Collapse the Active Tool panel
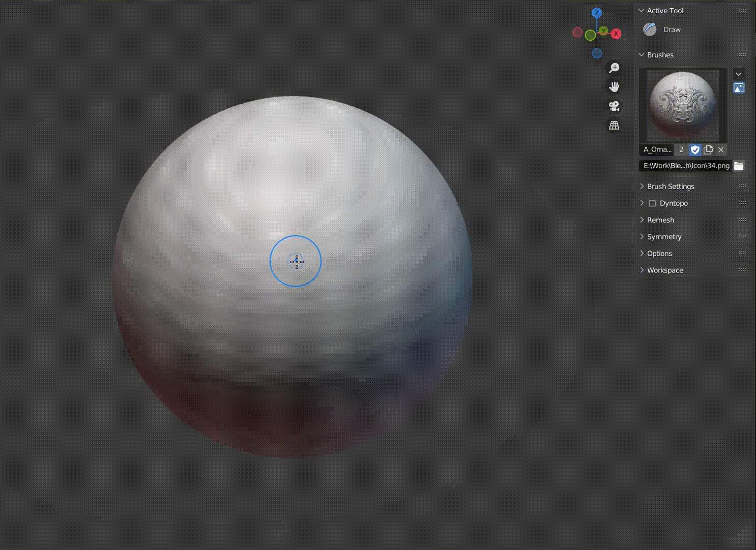Image resolution: width=756 pixels, height=550 pixels. pos(642,11)
